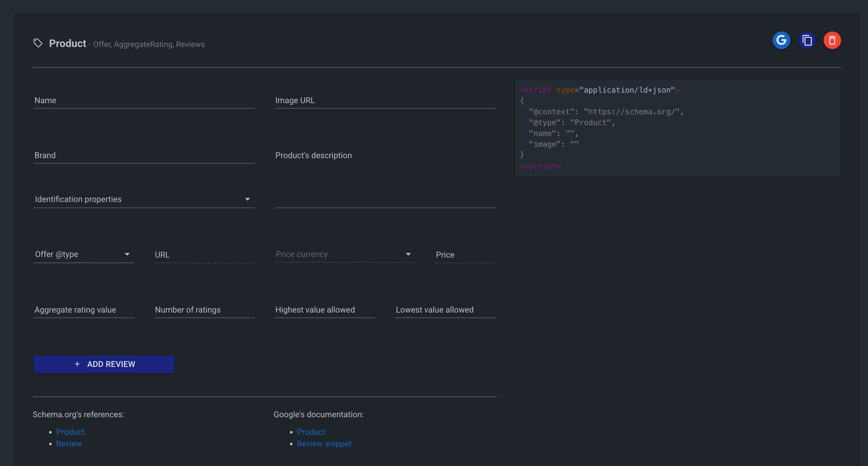Click the offer URL input field
Screen dimensions: 868x466
(204, 255)
